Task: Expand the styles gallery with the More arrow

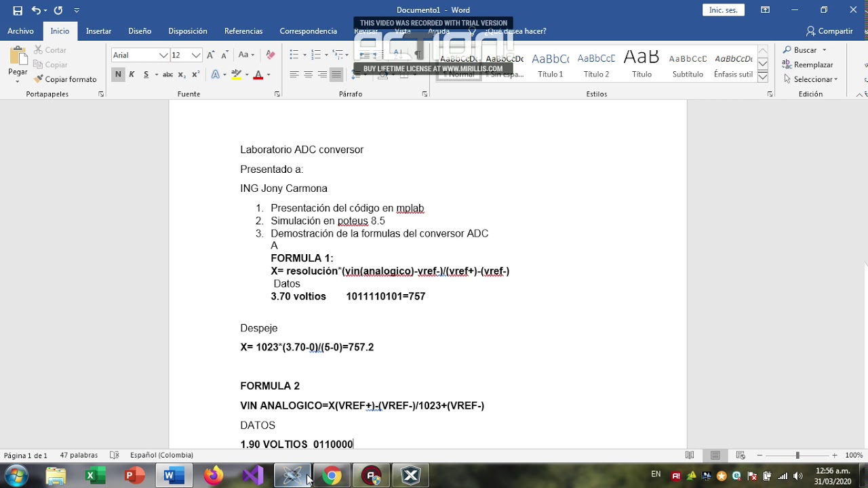Action: [x=763, y=77]
